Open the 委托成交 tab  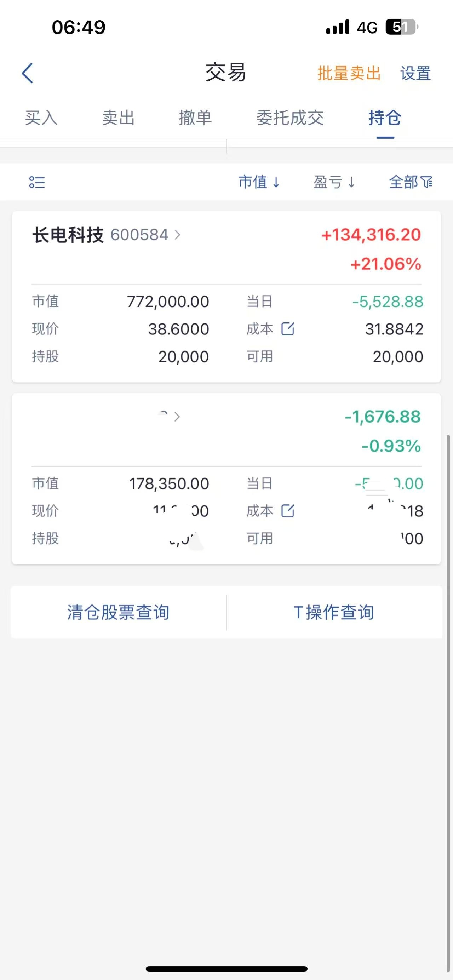pos(290,118)
